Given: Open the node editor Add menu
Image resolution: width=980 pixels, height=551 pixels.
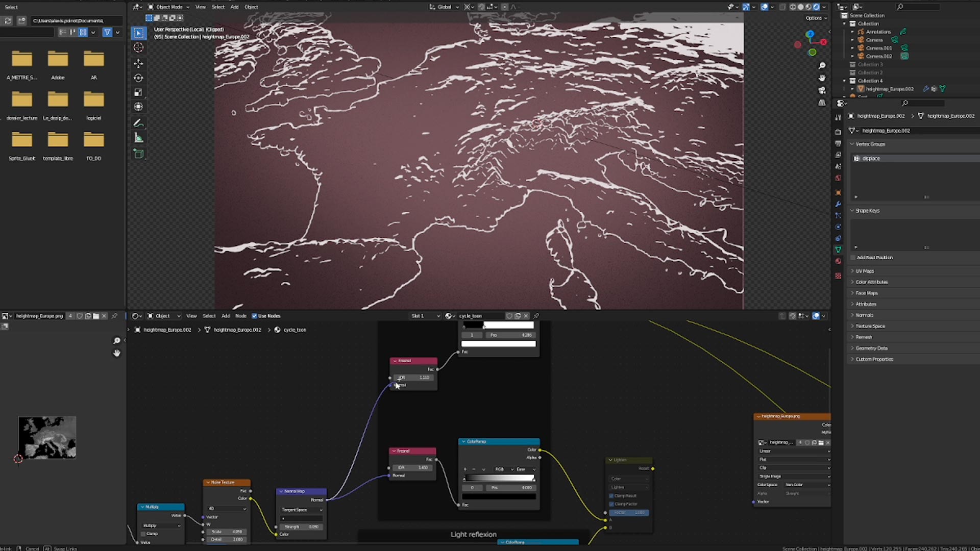Looking at the screenshot, I should 226,316.
